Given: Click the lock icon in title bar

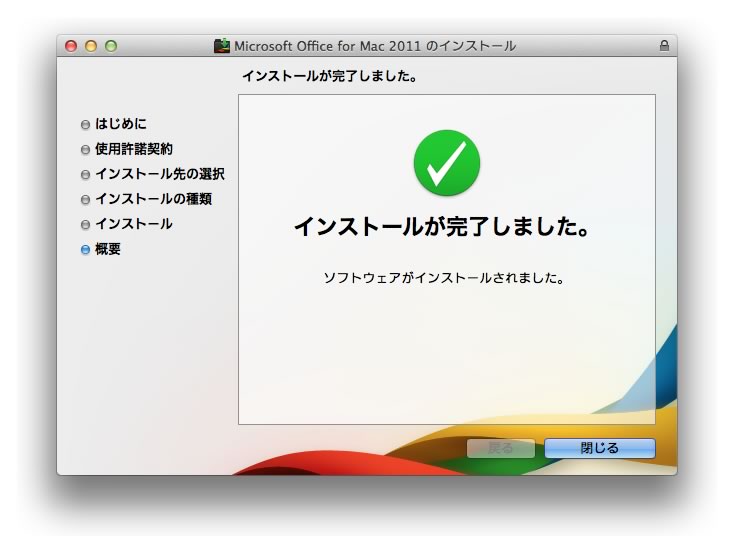Looking at the screenshot, I should click(664, 45).
